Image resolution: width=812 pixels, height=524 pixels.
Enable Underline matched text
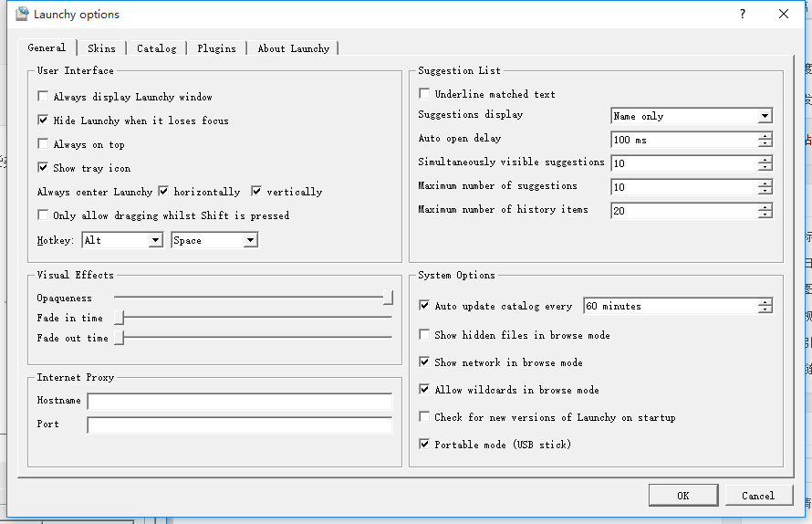(x=424, y=94)
